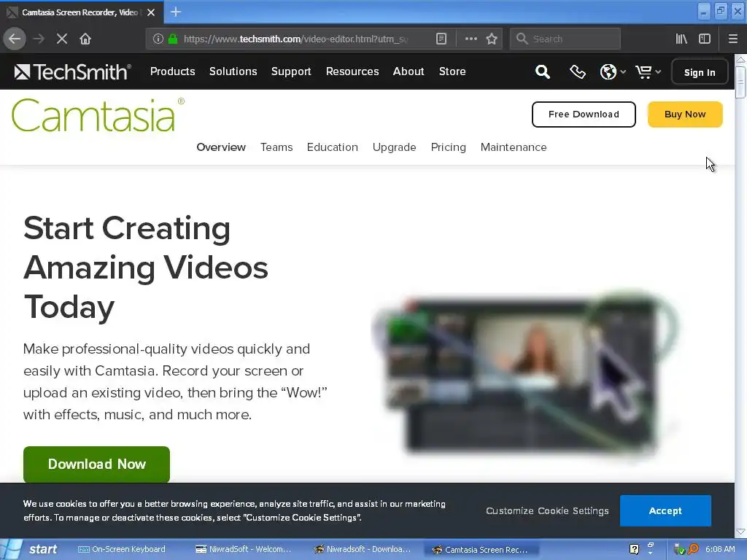
Task: Bookmark this page with star icon
Action: pyautogui.click(x=492, y=39)
